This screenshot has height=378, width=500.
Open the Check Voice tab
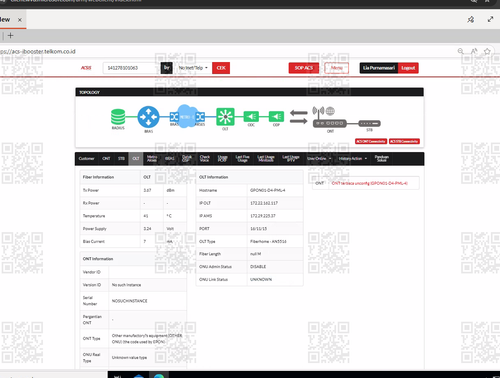coord(205,159)
